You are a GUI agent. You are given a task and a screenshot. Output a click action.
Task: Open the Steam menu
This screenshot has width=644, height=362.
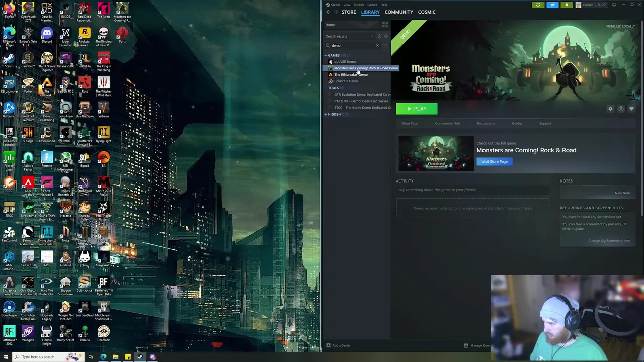[333, 5]
